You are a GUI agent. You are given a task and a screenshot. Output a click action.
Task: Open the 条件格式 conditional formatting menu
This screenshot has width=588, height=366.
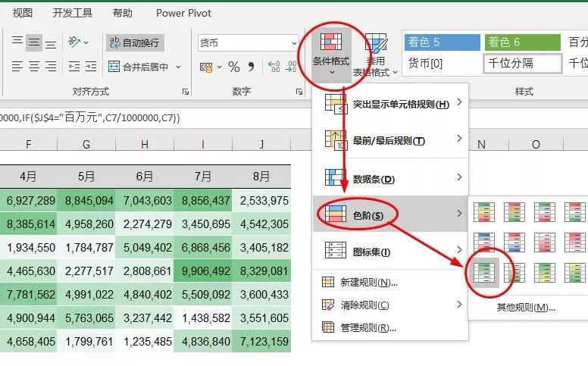[331, 55]
